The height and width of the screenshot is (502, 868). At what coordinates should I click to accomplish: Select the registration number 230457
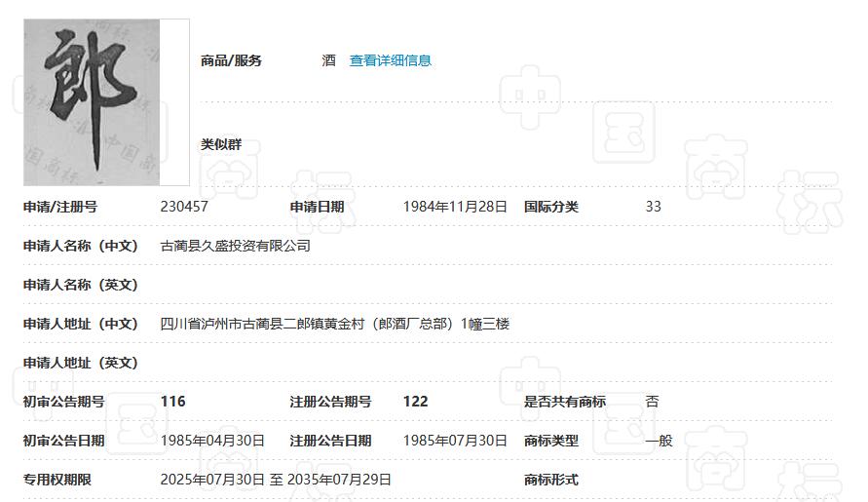click(x=184, y=207)
